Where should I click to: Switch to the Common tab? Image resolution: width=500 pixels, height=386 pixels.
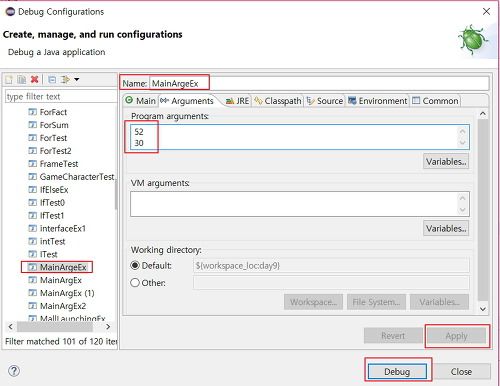(435, 101)
